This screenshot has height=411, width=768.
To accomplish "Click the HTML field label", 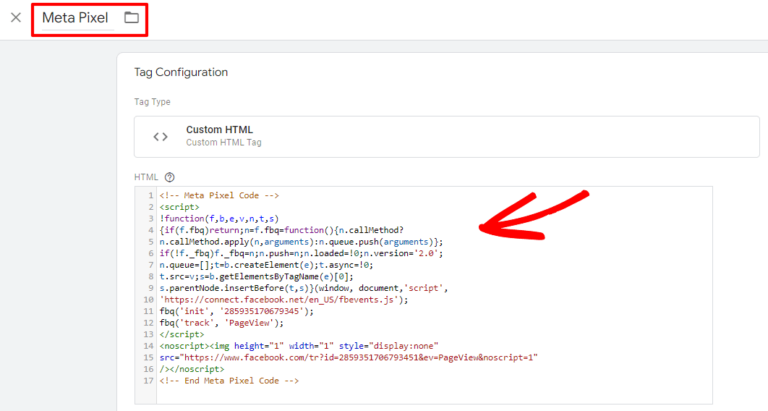I will [x=146, y=177].
